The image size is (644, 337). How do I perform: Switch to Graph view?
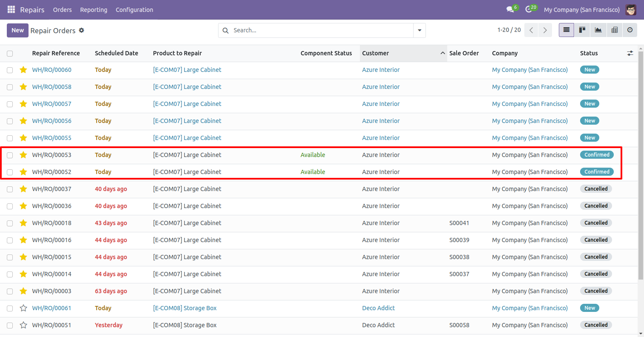click(598, 30)
